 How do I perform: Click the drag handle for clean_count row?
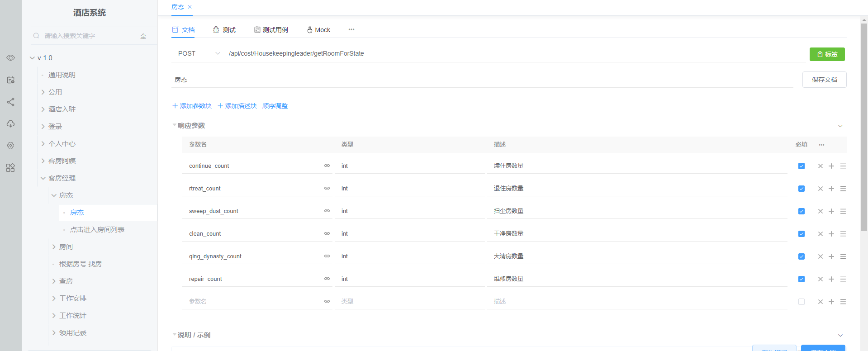(843, 234)
